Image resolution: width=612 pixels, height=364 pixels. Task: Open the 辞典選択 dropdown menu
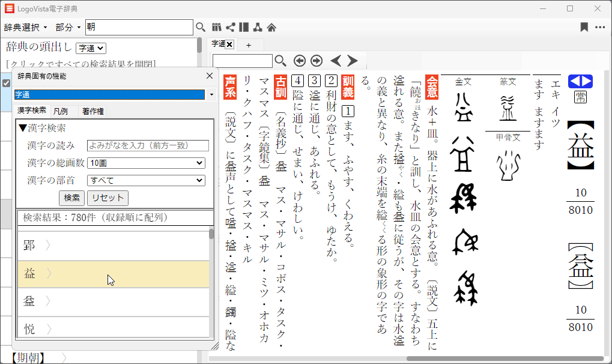[x=26, y=28]
